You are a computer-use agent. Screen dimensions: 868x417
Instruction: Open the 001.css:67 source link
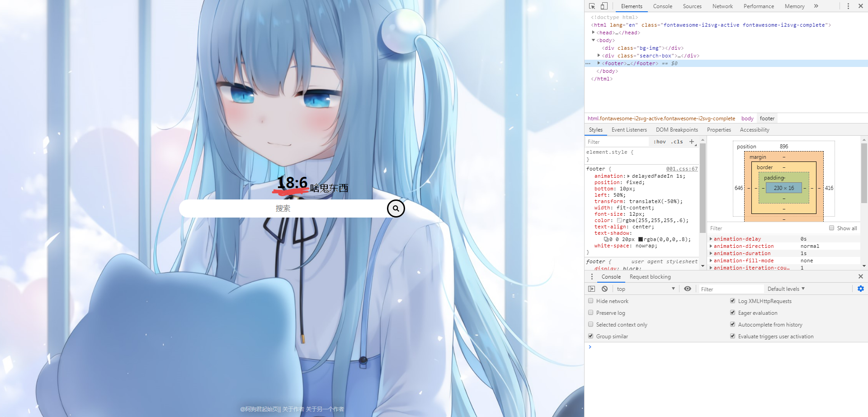click(682, 169)
